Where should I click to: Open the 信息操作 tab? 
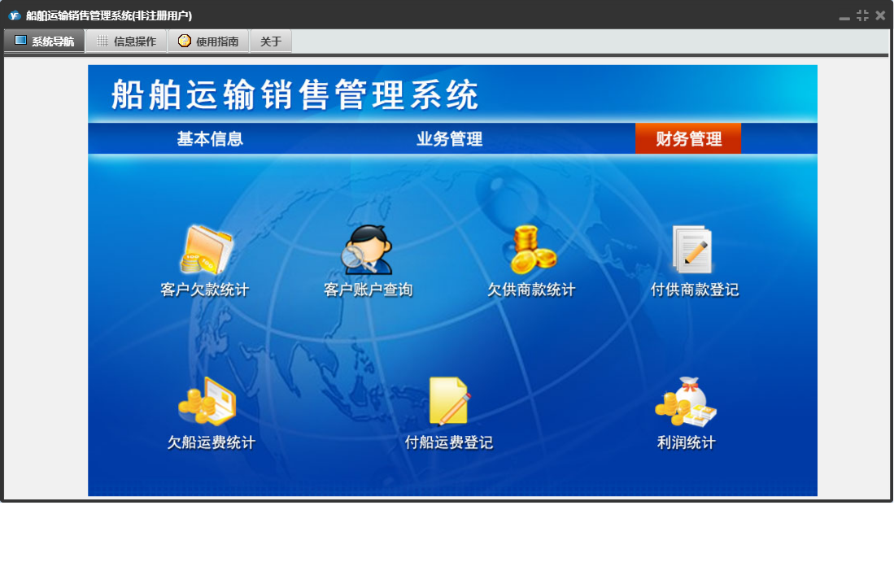click(x=126, y=41)
